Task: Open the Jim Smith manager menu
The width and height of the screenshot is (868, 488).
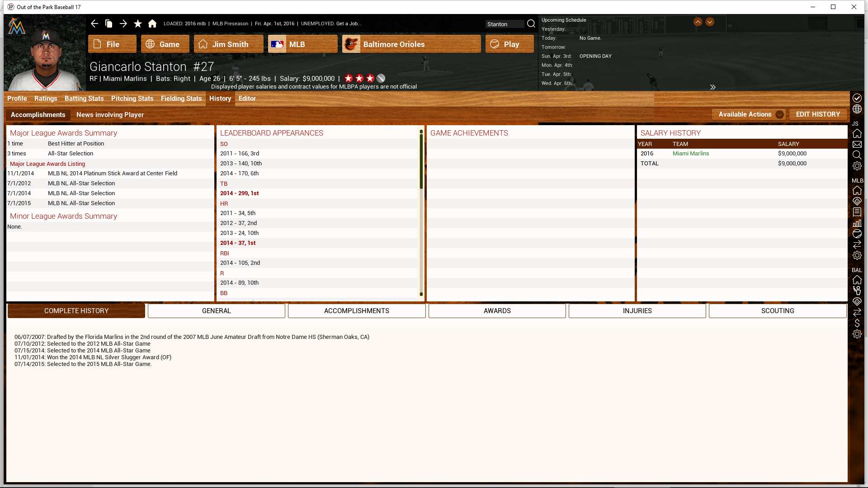Action: click(229, 44)
